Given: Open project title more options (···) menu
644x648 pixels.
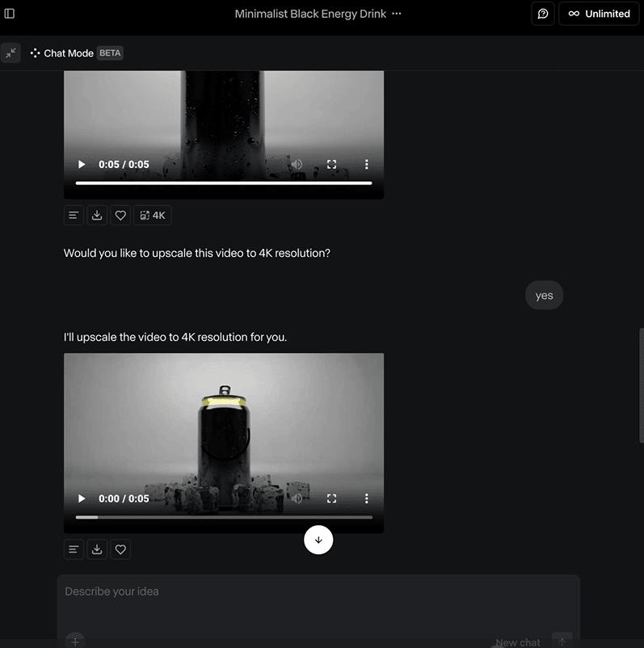Looking at the screenshot, I should 397,14.
